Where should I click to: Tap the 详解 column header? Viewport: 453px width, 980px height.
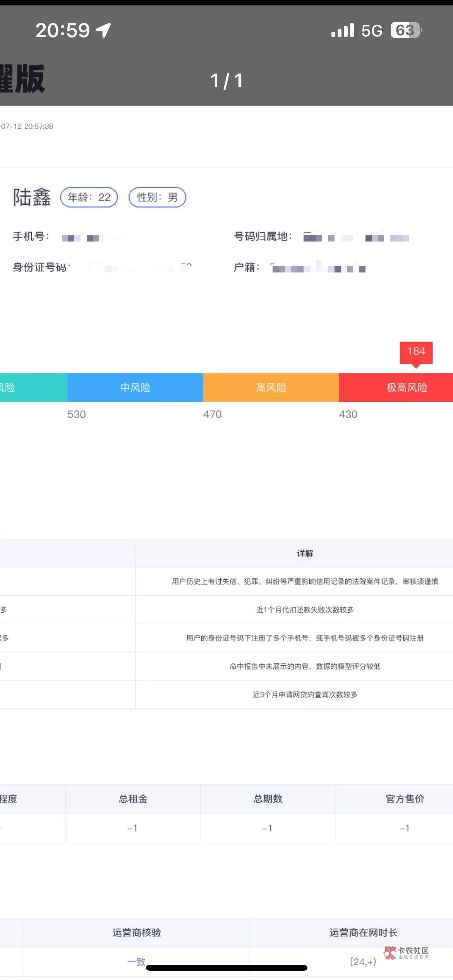click(305, 553)
